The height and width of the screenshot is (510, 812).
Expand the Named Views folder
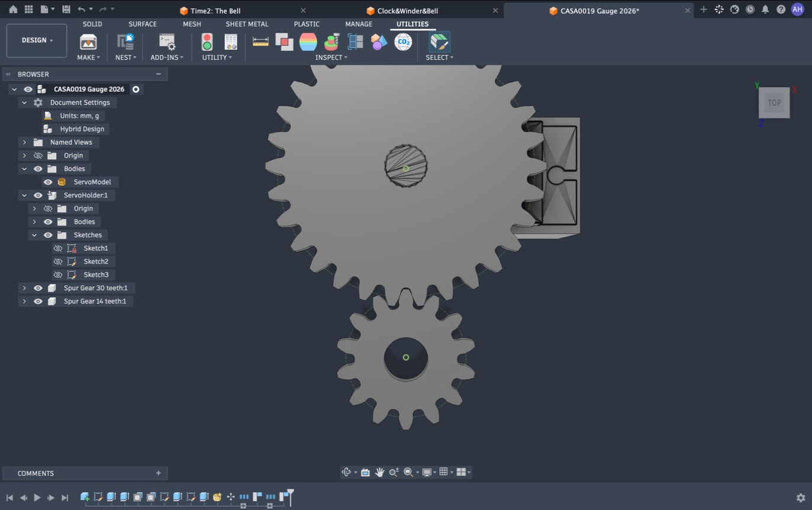24,143
